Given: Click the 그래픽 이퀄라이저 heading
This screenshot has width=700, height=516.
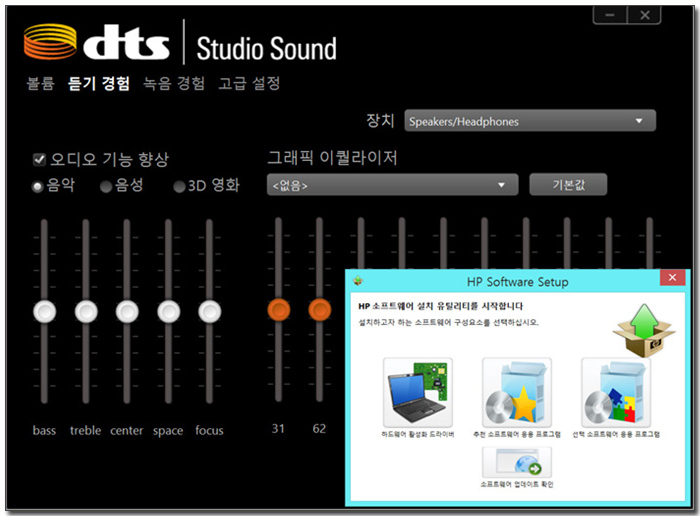Looking at the screenshot, I should (332, 157).
